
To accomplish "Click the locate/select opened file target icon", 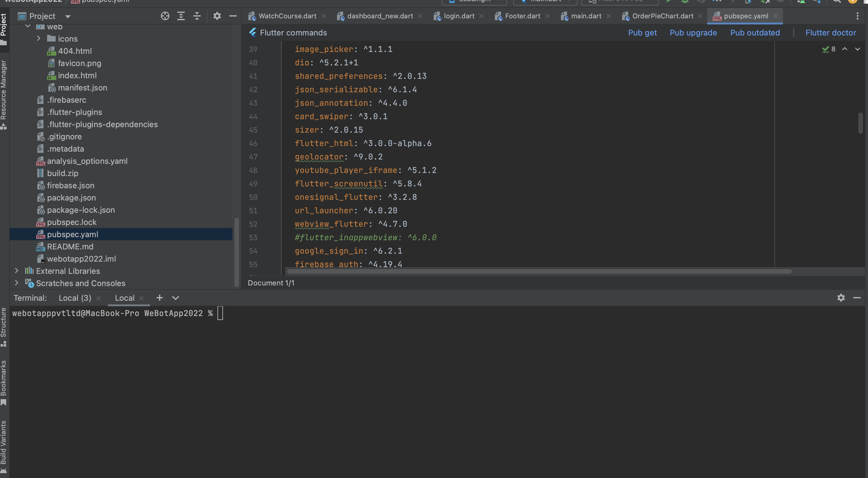I will (x=165, y=16).
